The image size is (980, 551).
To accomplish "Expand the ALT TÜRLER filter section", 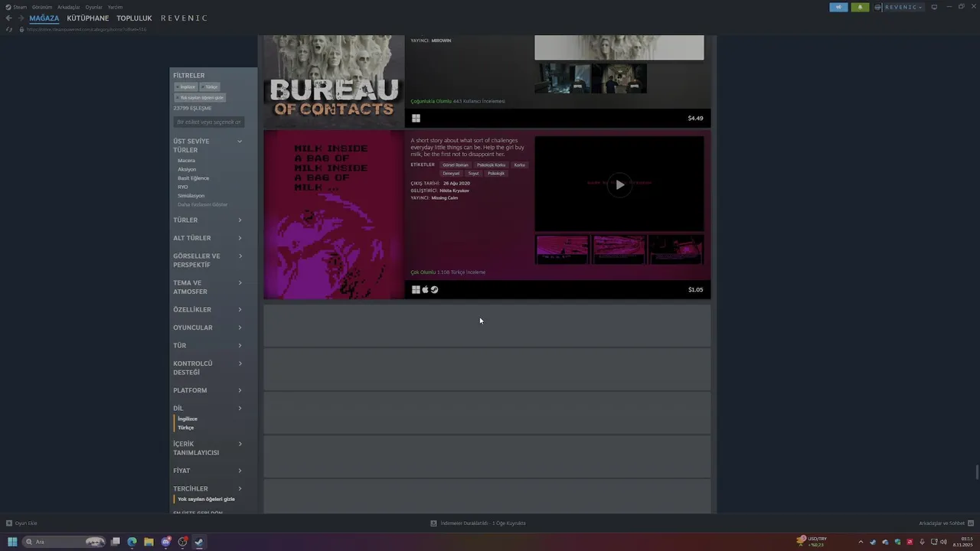I will tap(207, 238).
